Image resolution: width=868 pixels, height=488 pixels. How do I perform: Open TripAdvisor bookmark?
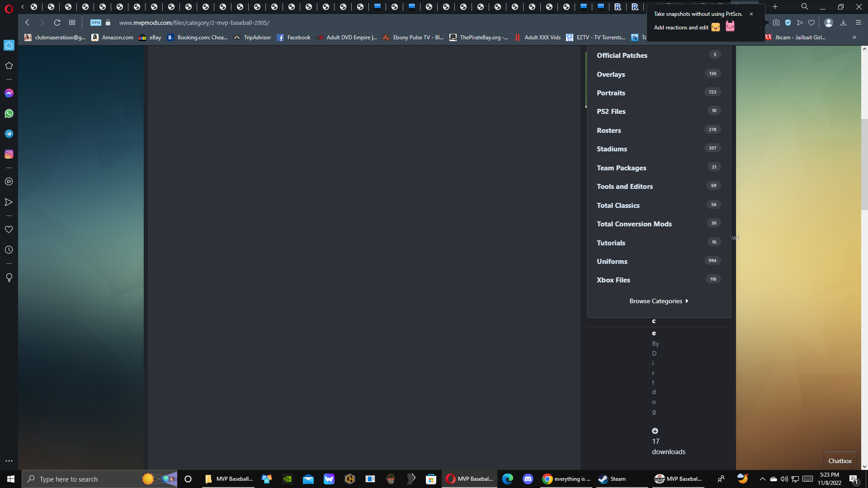coord(252,38)
